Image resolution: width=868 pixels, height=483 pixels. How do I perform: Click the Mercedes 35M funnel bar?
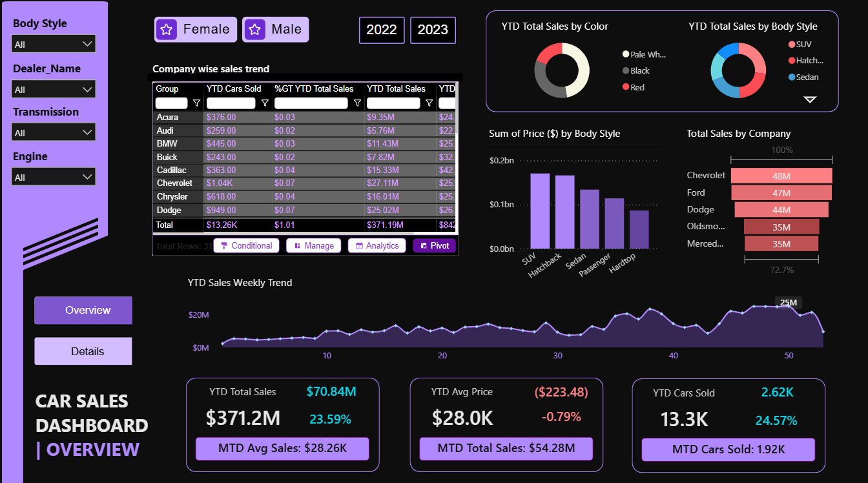(781, 243)
